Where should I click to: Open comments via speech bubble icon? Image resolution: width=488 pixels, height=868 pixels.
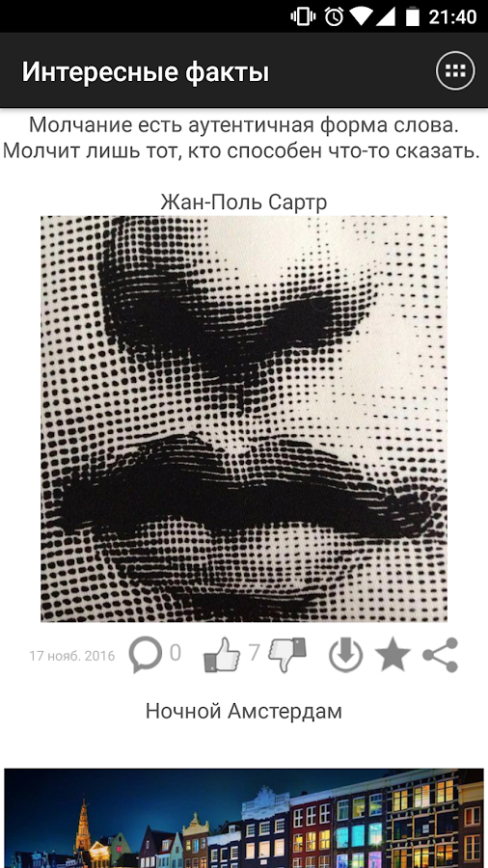point(146,654)
